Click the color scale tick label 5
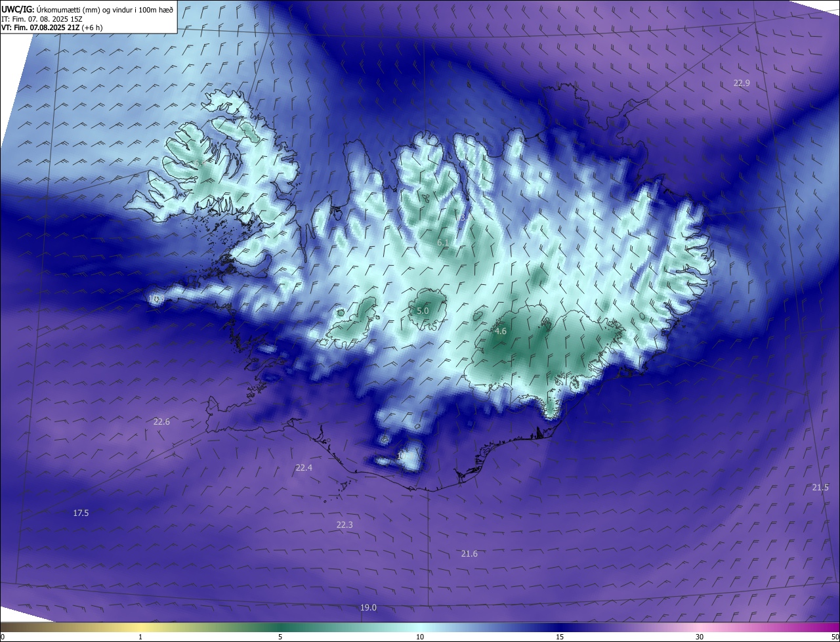The width and height of the screenshot is (840, 642). tap(280, 637)
